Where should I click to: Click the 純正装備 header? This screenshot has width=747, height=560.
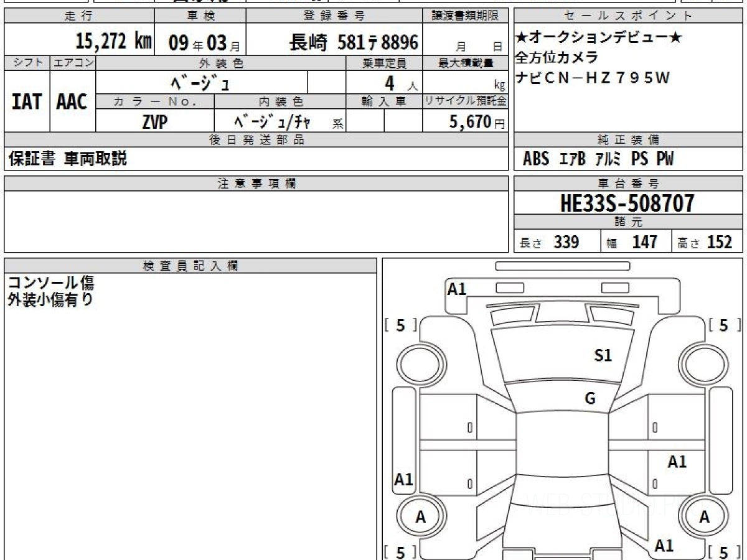pyautogui.click(x=628, y=140)
